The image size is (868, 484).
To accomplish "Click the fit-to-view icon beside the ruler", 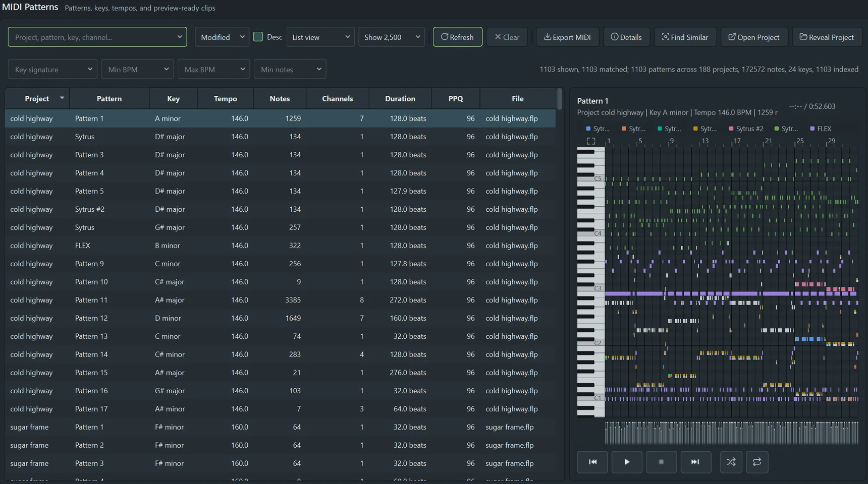I will click(x=591, y=141).
